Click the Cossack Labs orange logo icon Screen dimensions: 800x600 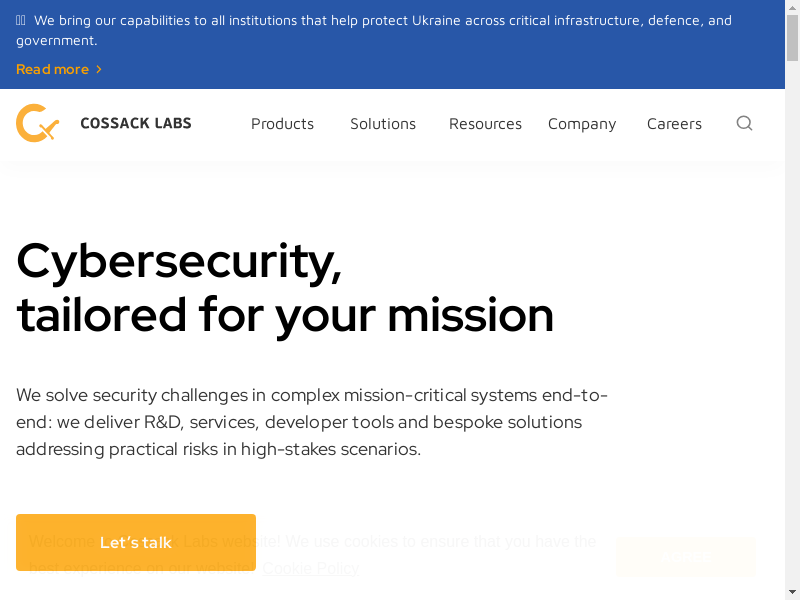(37, 123)
